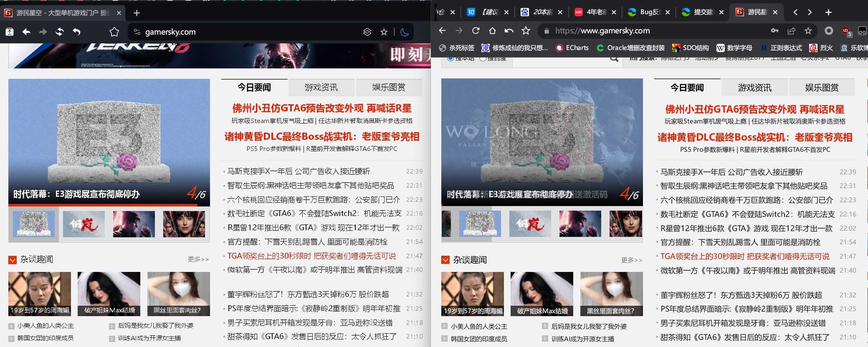The image size is (868, 347).
Task: Click the 杂谈趣闻 checkmark icon in left page
Action: pyautogui.click(x=12, y=260)
